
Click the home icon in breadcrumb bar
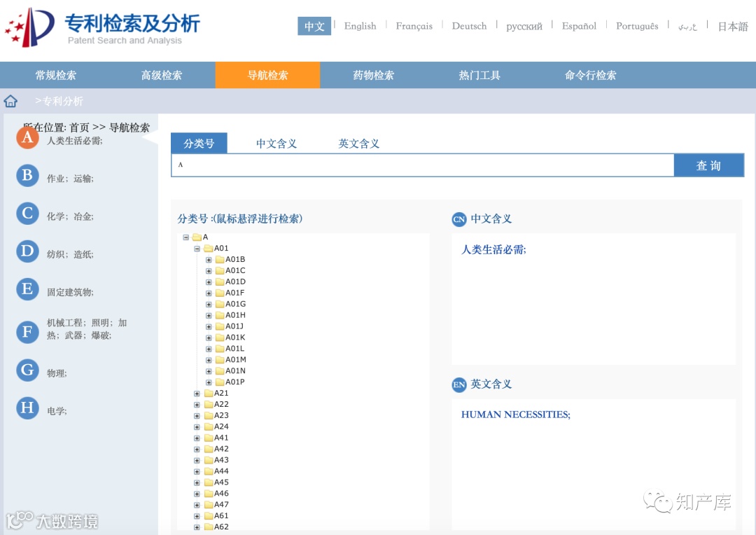point(10,101)
